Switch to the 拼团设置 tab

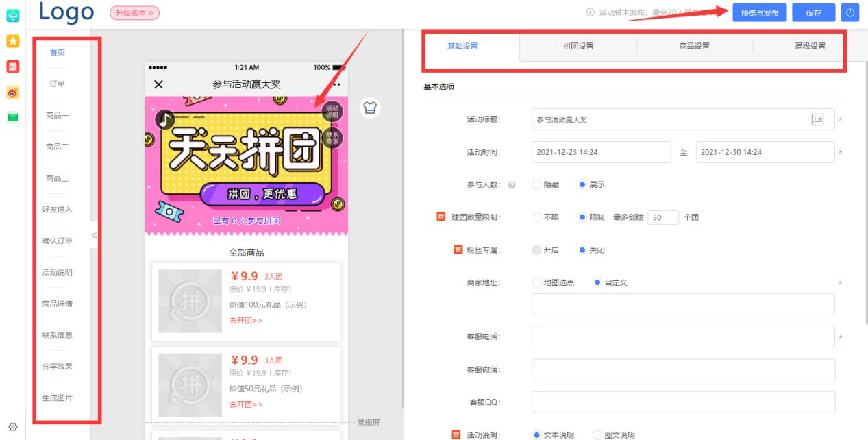point(578,47)
